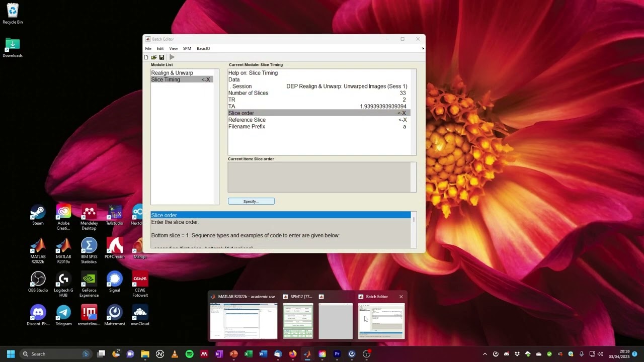Select the TR row
The width and height of the screenshot is (644, 362).
318,100
